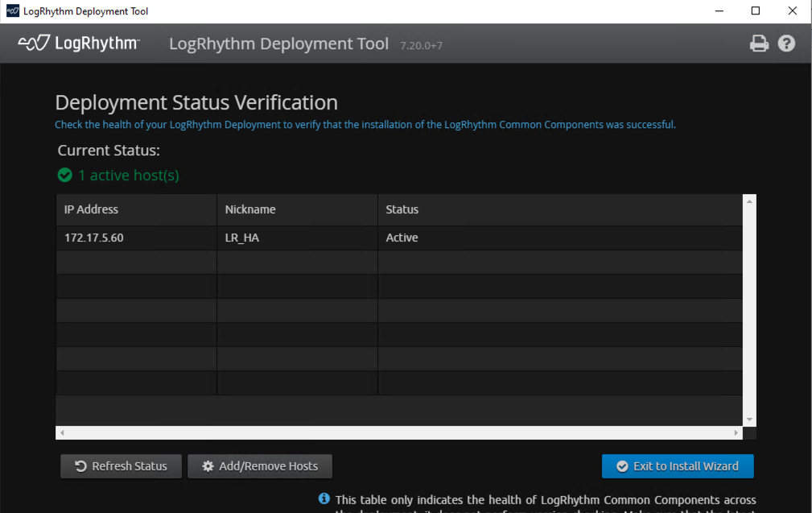This screenshot has height=513, width=812.
Task: Click the LogRhythm logo in header
Action: tap(79, 43)
